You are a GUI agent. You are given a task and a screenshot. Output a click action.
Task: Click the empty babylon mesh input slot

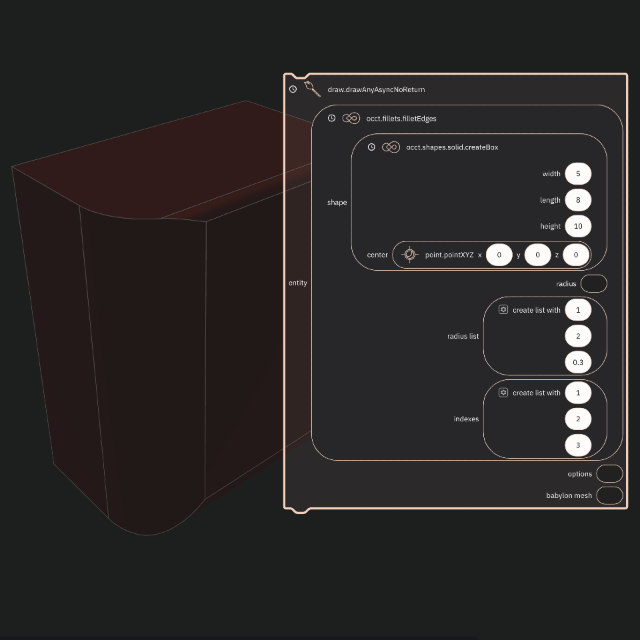click(x=608, y=495)
